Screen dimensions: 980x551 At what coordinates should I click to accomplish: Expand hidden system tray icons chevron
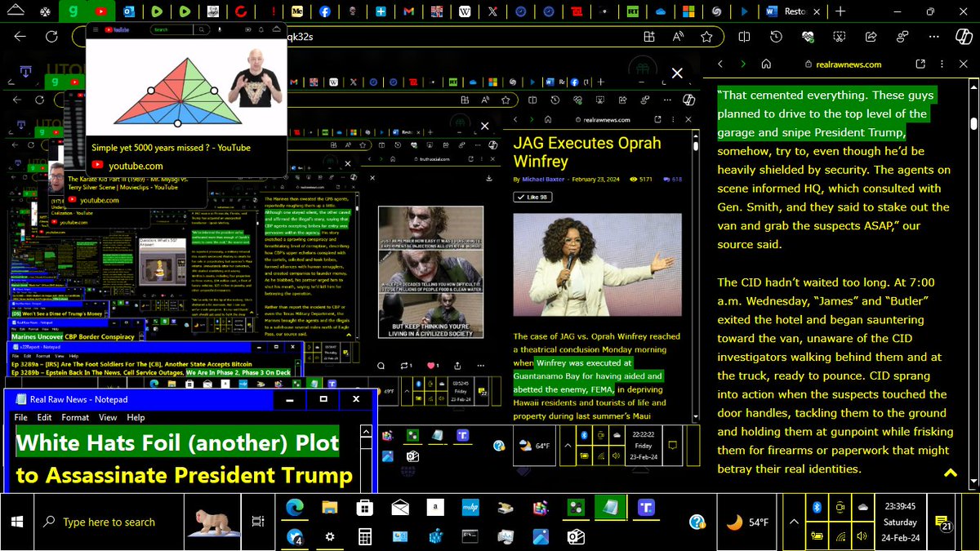click(x=793, y=522)
